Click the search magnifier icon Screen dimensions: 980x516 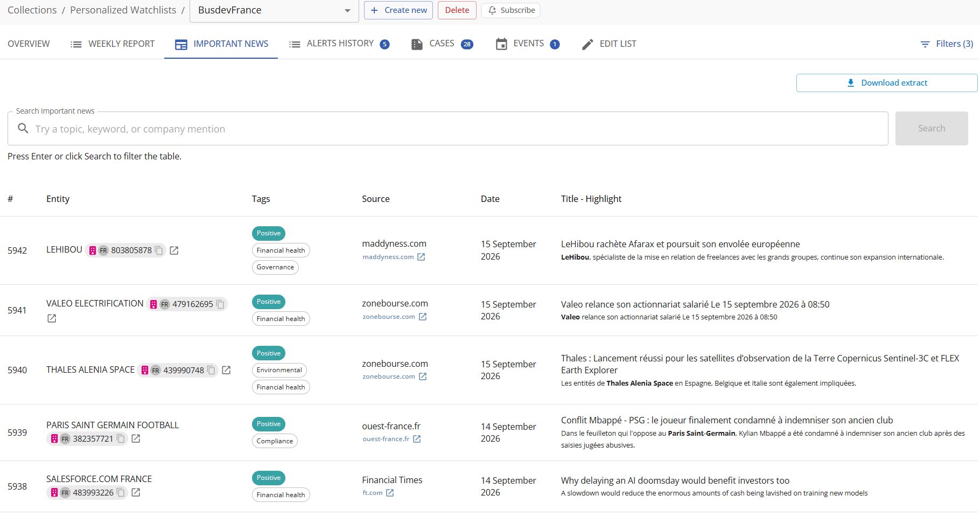(x=23, y=128)
